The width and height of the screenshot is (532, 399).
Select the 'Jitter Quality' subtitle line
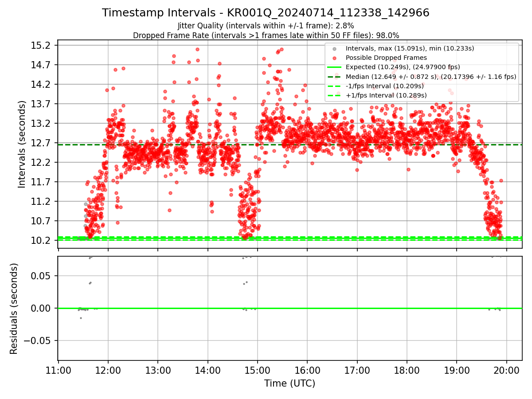coord(266,26)
